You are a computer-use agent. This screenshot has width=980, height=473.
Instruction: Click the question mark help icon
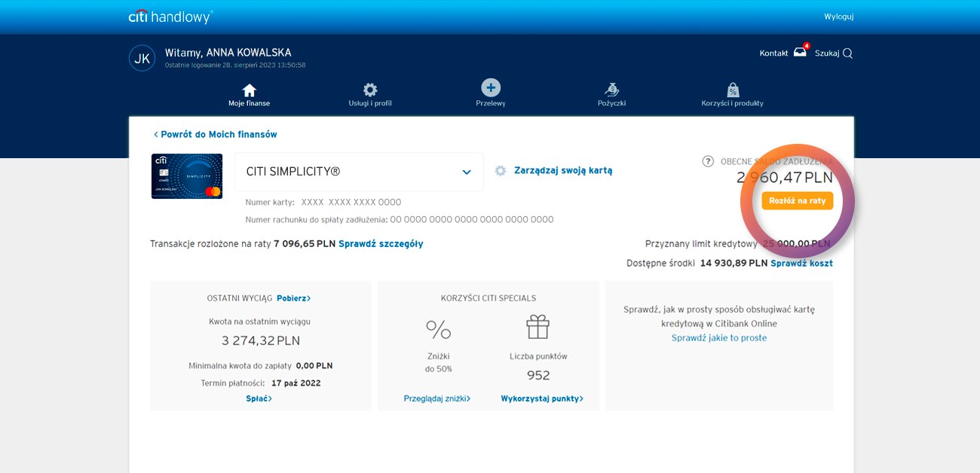tap(708, 161)
